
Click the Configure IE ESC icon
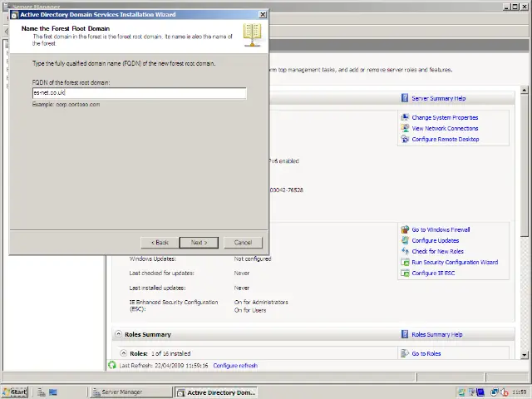tap(405, 273)
